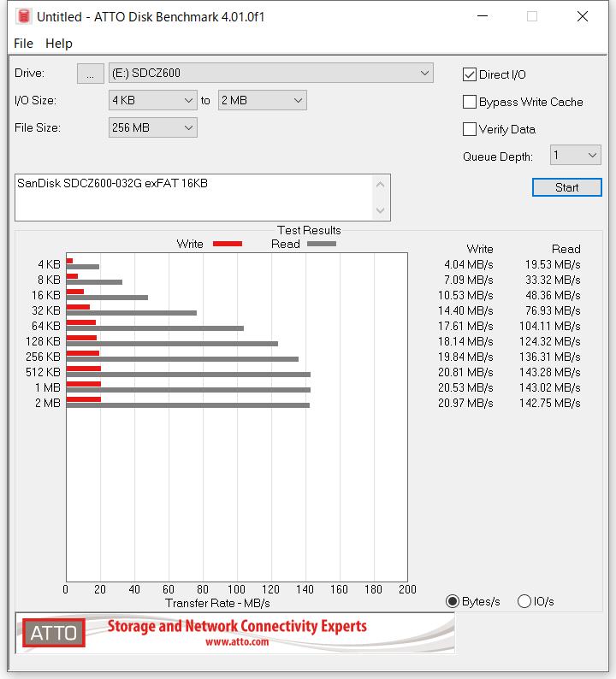
Task: Open the File menu
Action: pos(23,44)
